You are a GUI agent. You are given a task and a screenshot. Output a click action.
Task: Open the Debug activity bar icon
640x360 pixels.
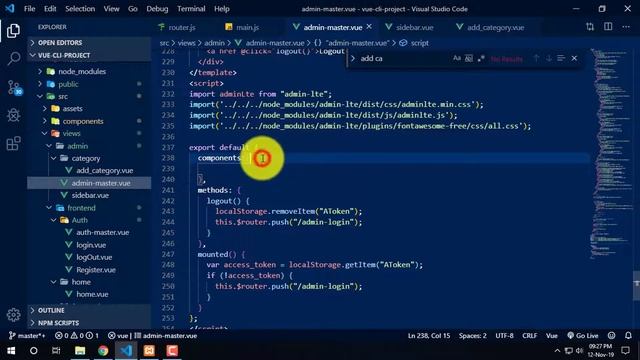13,115
